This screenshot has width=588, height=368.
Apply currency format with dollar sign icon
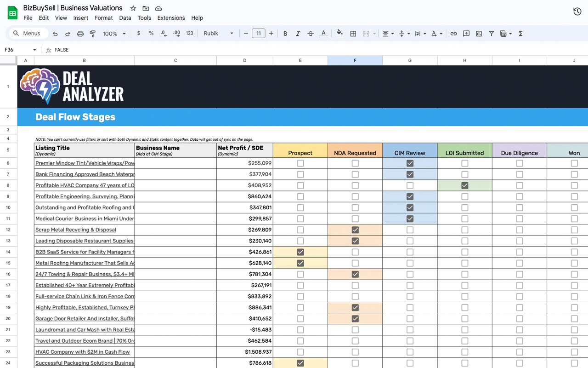click(139, 33)
